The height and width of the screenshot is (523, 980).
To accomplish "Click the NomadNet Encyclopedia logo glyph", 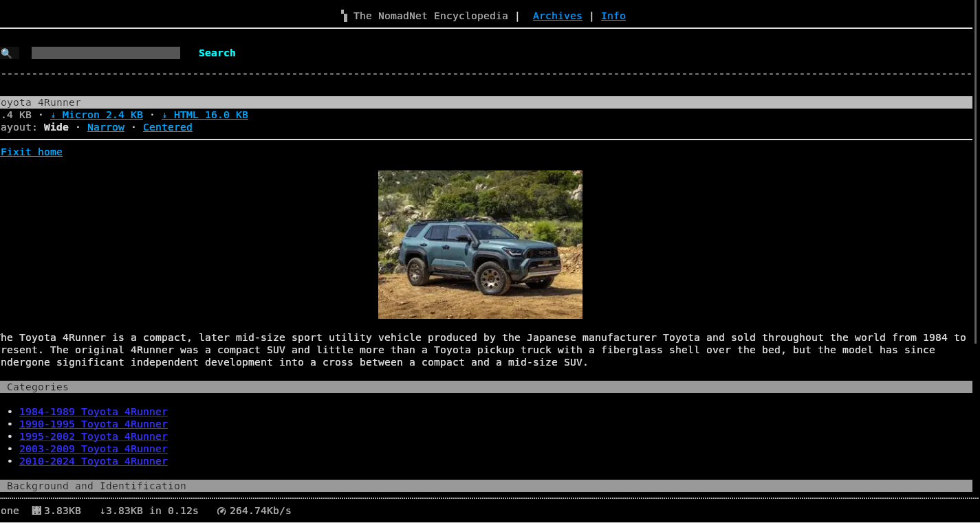I will coord(344,16).
